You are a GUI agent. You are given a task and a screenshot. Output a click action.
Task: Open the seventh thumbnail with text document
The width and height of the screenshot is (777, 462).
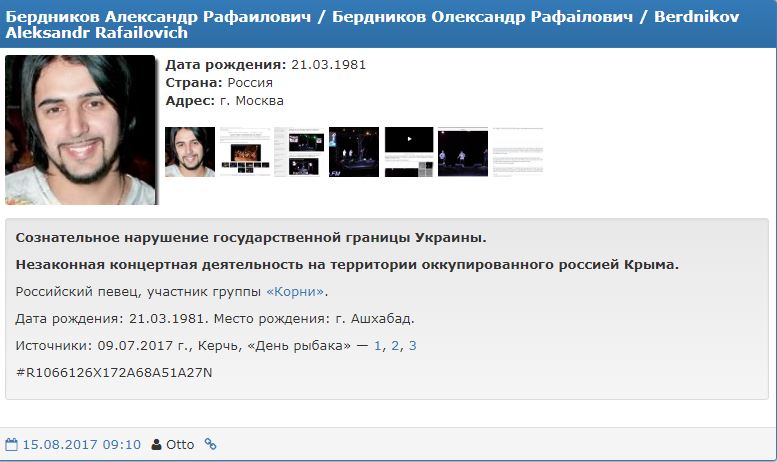[518, 152]
